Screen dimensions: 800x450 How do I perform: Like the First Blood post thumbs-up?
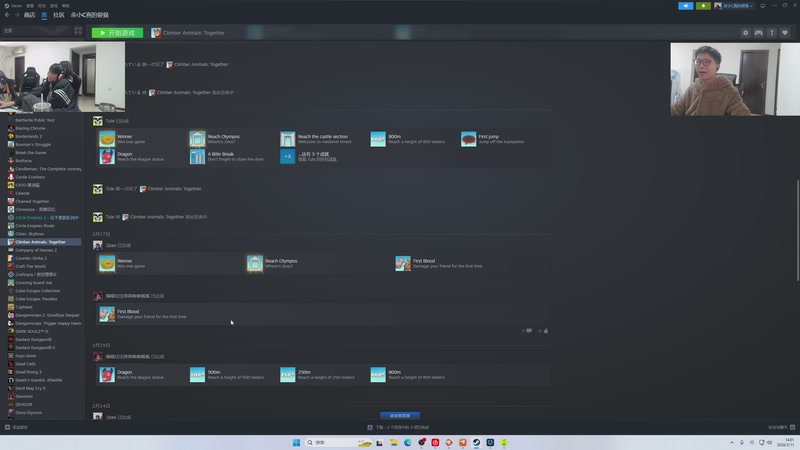pos(546,331)
